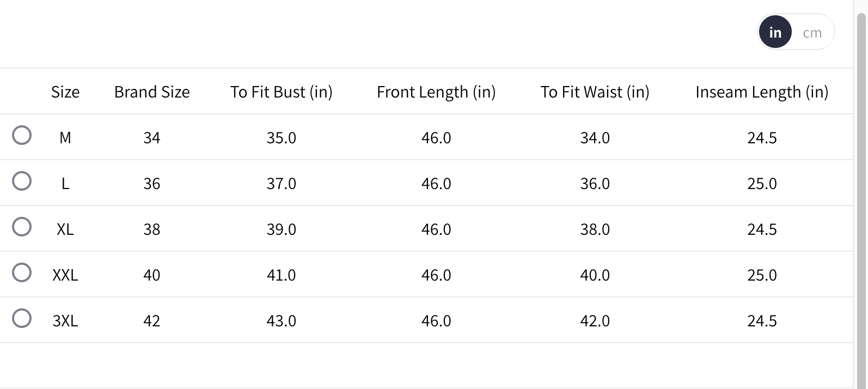Click the Front Length column header
Screen dimensions: 868x389
pyautogui.click(x=436, y=92)
